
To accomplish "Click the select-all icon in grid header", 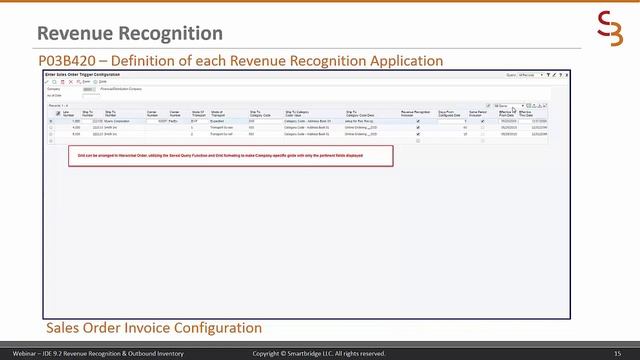I will (58, 113).
